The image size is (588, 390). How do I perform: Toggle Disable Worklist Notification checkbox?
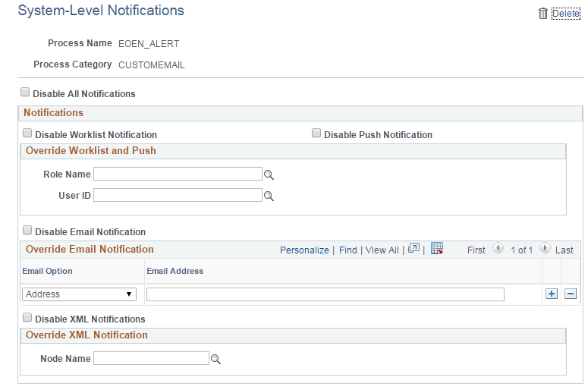[x=27, y=133]
